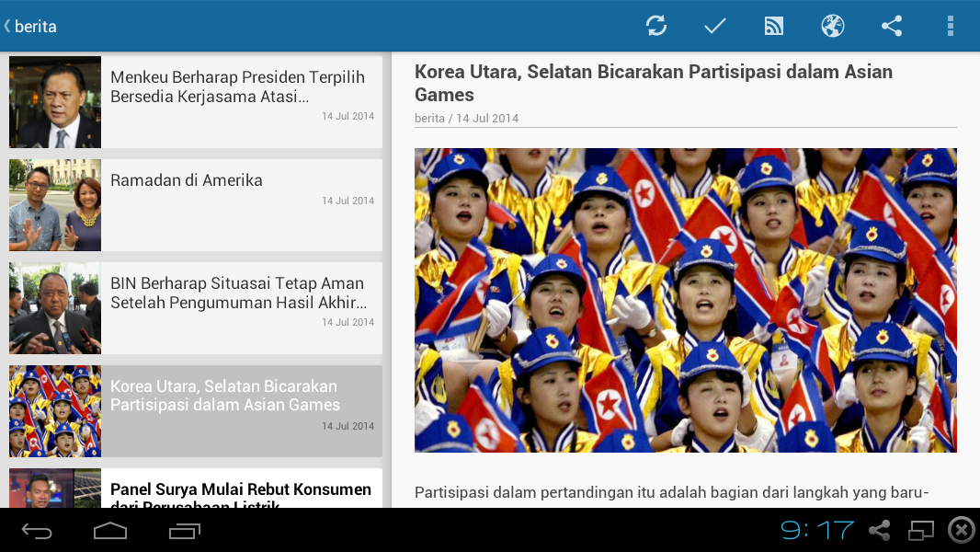Screen dimensions: 980x552
Task: Tap Android back navigation button
Action: click(37, 531)
